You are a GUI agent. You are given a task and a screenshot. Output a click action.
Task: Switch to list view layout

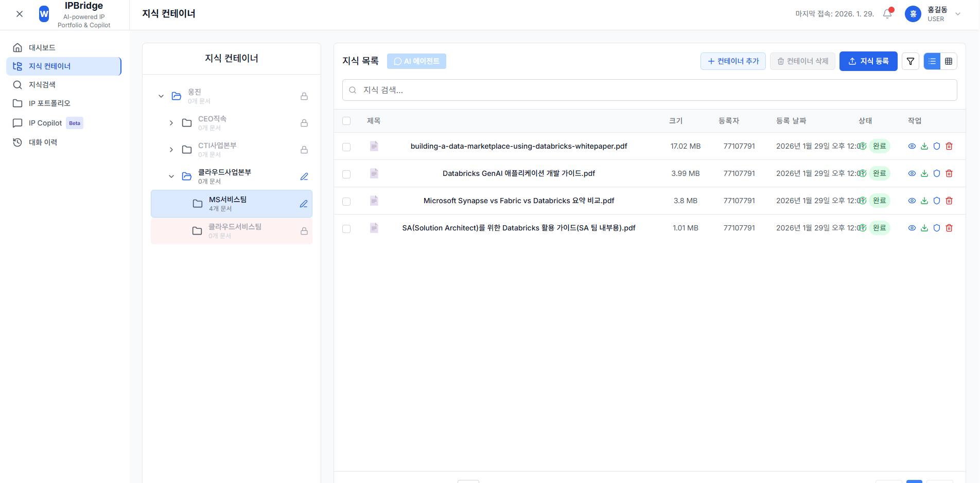pos(932,61)
